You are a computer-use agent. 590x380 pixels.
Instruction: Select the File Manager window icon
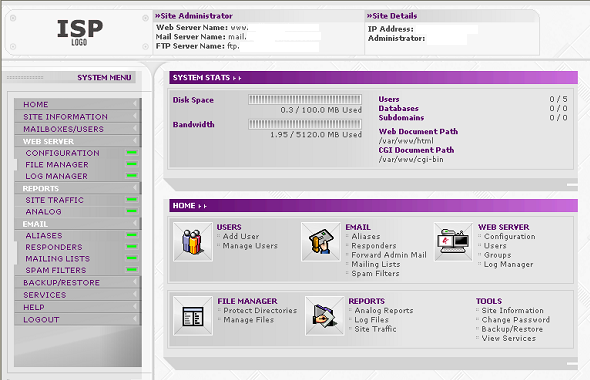[193, 316]
